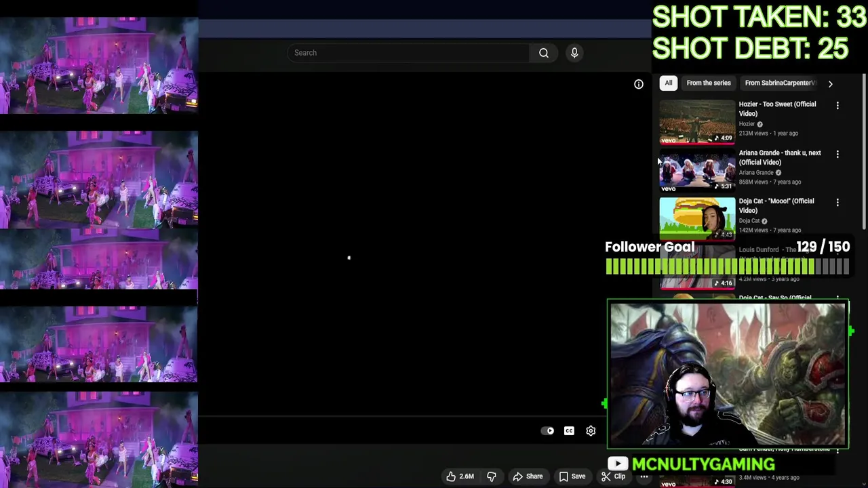Click the magnifier search button

(544, 53)
